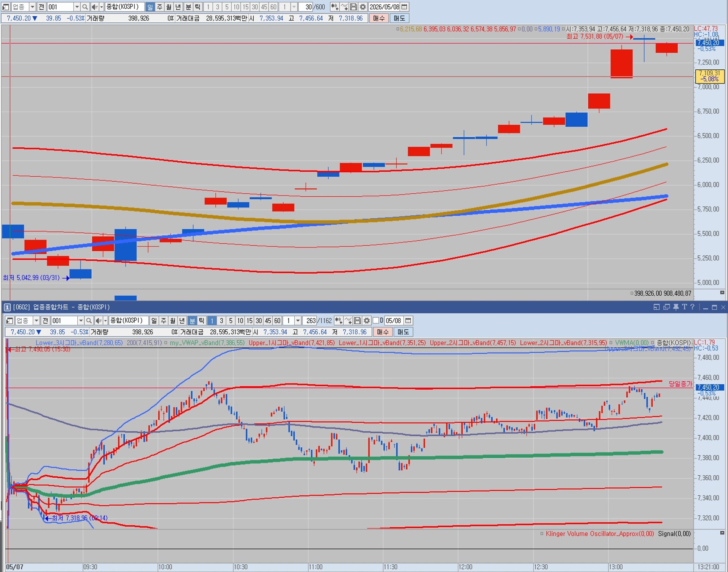Click the duplicate-window icon in the lower title bar
This screenshot has width=728, height=572.
pyautogui.click(x=667, y=307)
